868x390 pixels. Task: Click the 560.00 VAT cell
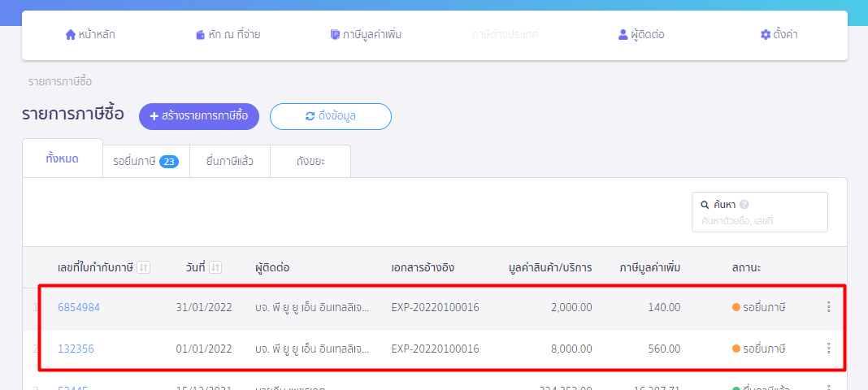(664, 349)
